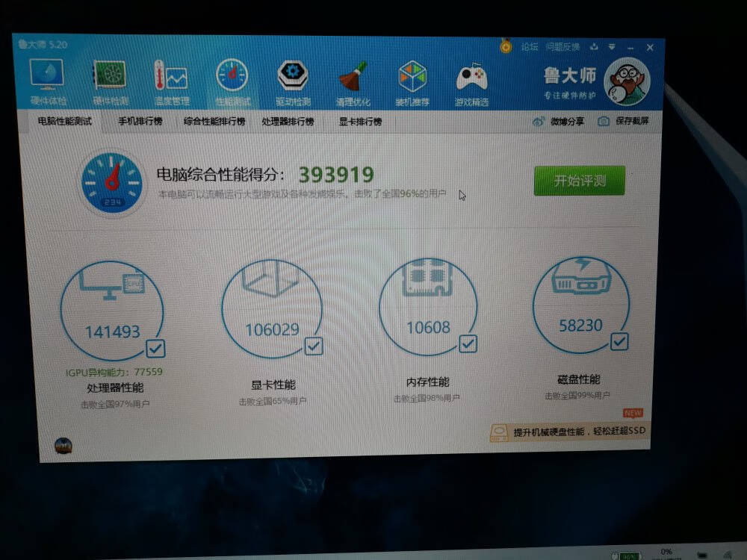This screenshot has height=560, width=747.
Task: Click the 显卡性能 label
Action: 273,385
